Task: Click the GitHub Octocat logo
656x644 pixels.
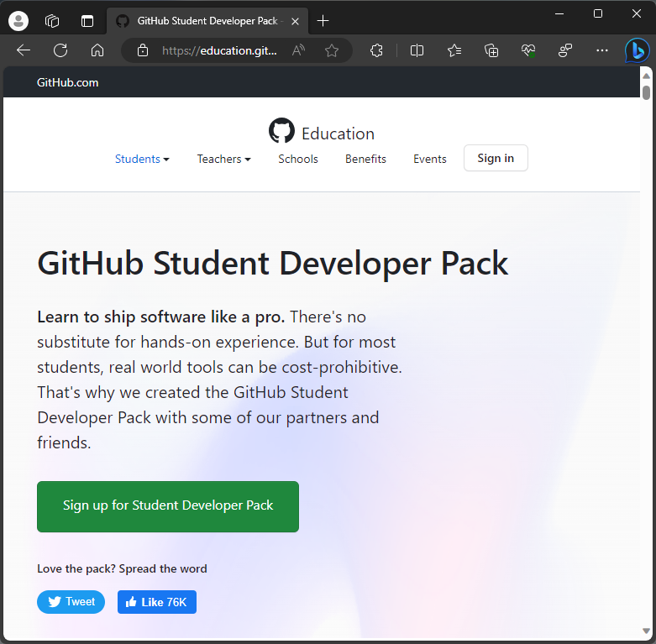Action: 281,131
